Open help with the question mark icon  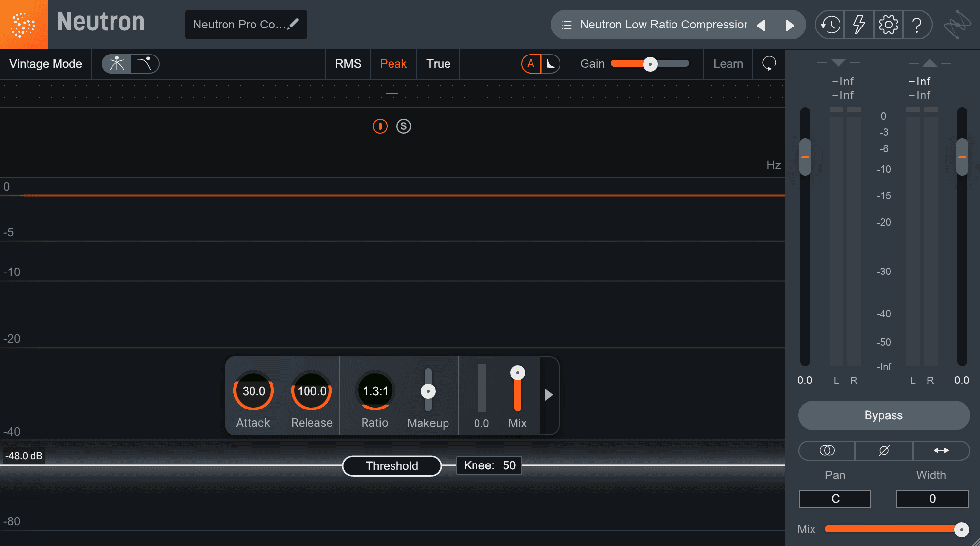(x=917, y=25)
